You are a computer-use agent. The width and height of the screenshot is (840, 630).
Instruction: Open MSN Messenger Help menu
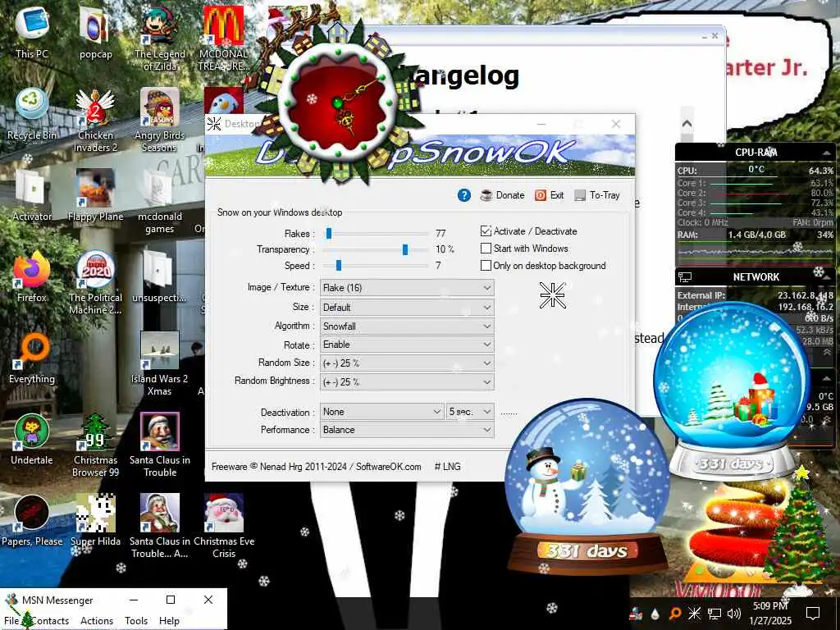coord(169,621)
